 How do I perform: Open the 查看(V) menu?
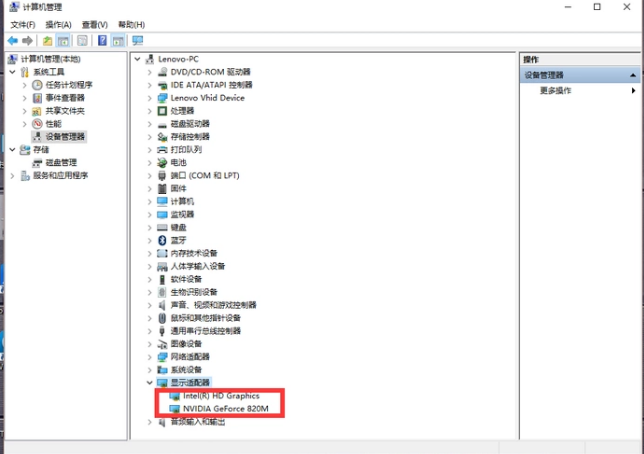(95, 24)
